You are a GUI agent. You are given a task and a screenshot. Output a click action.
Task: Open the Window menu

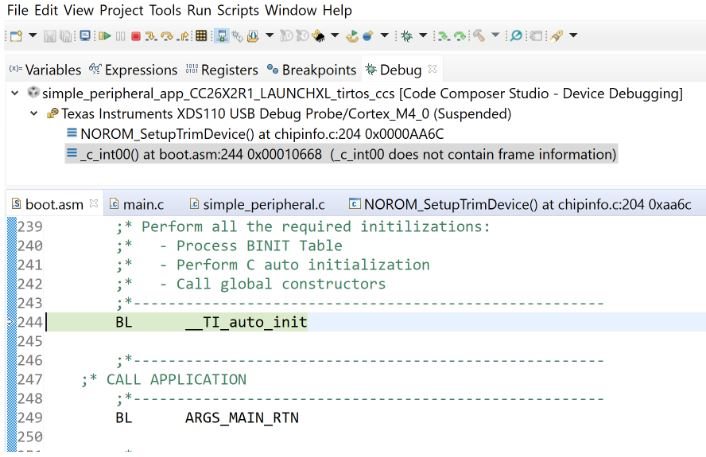(291, 10)
